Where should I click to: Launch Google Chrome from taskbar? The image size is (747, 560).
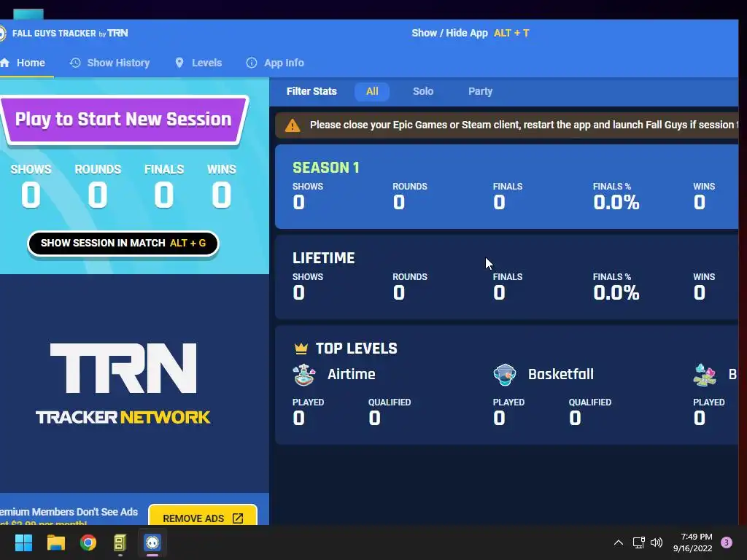[88, 542]
